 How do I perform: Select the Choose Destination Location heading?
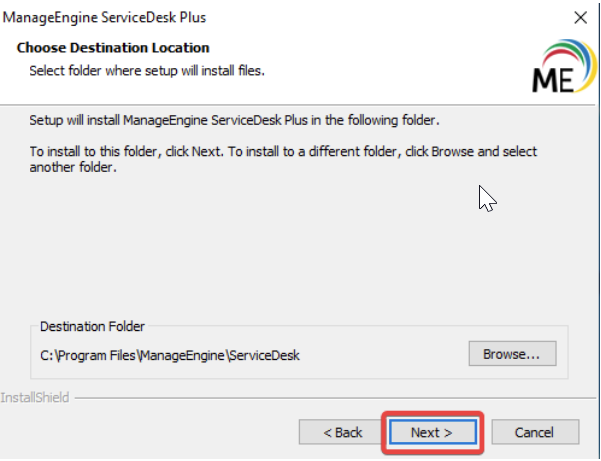point(113,48)
